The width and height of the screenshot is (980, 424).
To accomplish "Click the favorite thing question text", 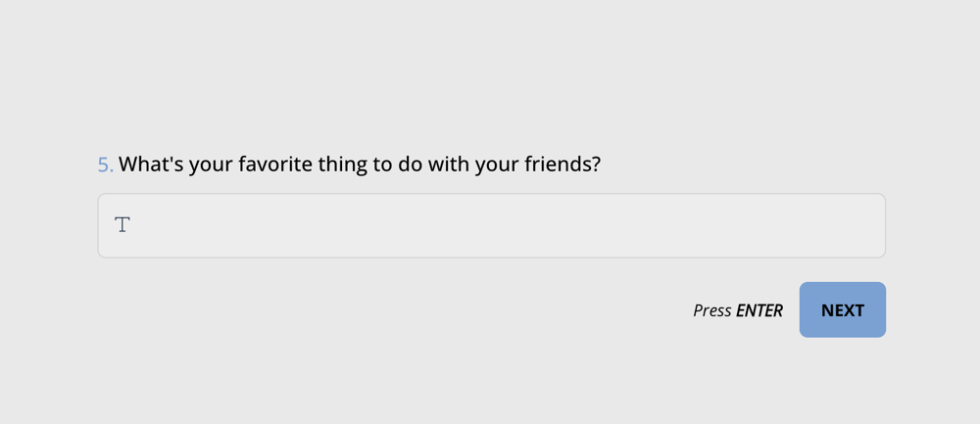I will [x=359, y=165].
